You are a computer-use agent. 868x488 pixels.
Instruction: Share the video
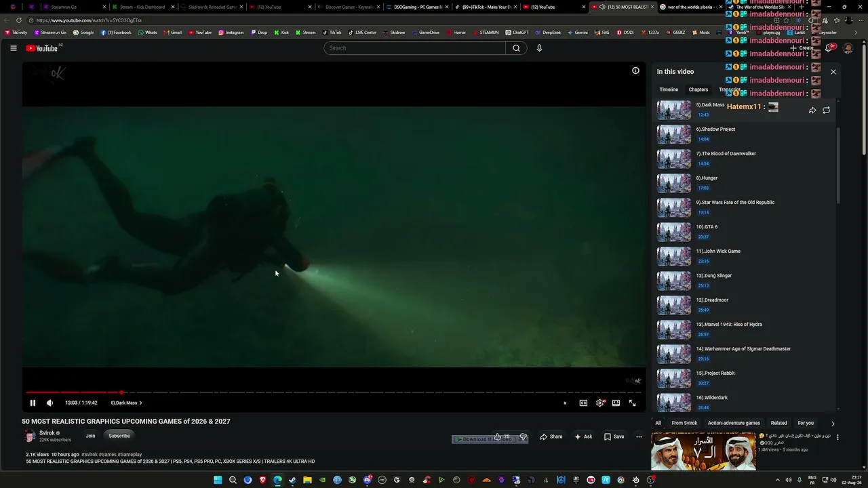(x=551, y=436)
